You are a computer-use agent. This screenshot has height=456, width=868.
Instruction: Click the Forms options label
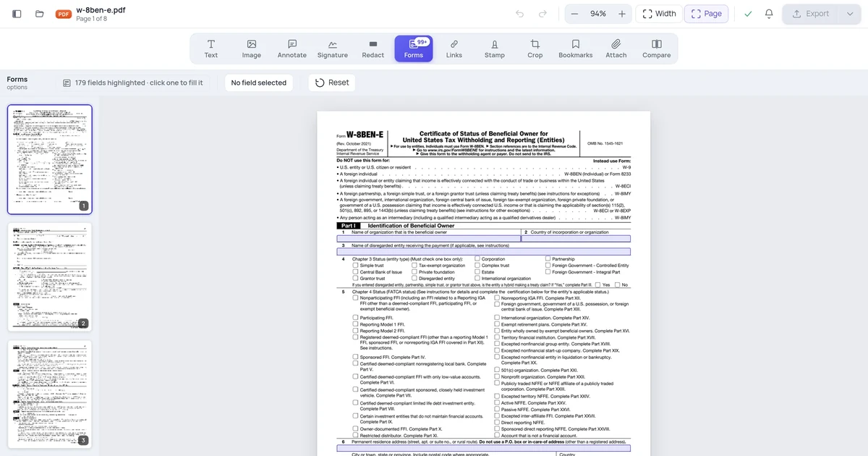pos(17,83)
